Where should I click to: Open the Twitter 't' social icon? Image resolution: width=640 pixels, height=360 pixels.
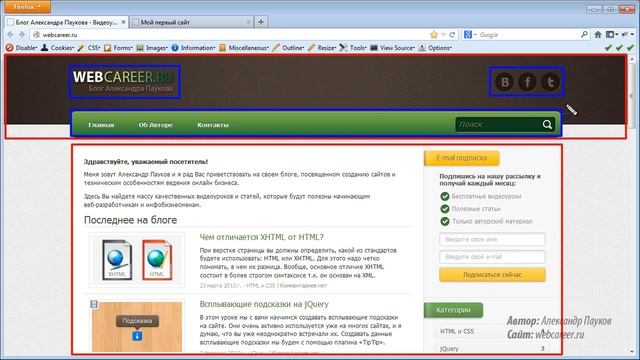point(550,82)
